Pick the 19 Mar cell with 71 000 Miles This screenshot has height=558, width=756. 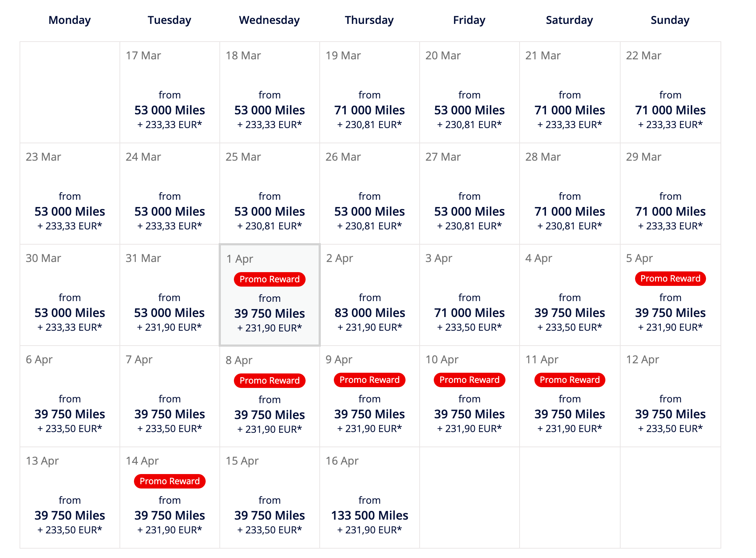click(369, 110)
